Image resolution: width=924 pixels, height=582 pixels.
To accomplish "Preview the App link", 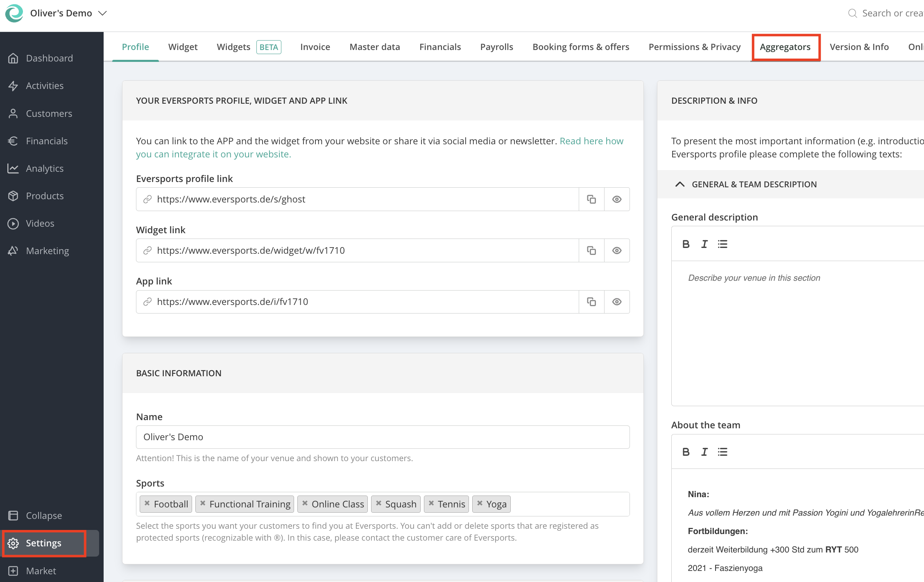I will 617,302.
